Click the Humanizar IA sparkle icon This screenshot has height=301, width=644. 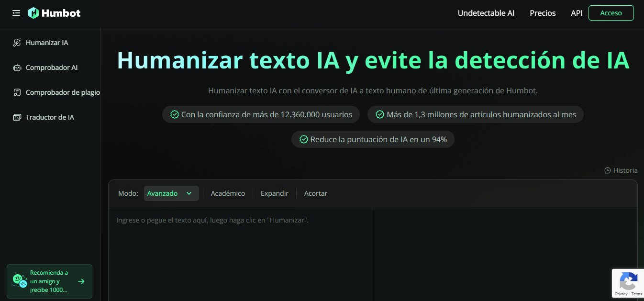click(x=17, y=43)
